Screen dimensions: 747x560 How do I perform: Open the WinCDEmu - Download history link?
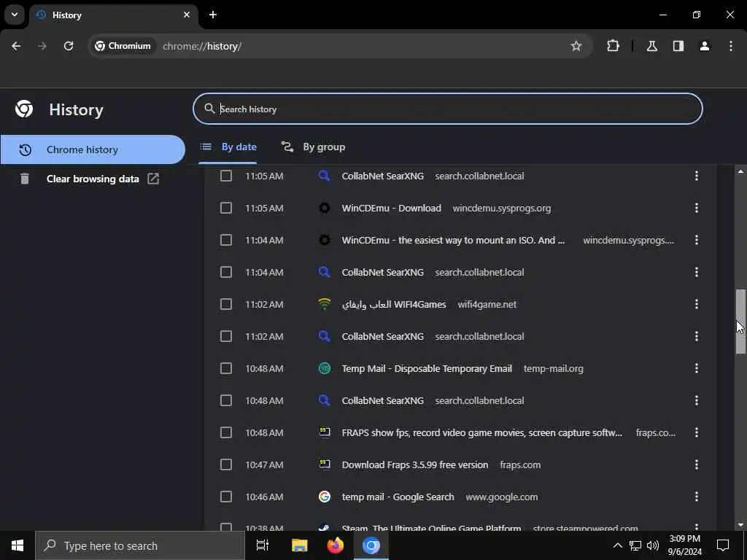coord(391,208)
